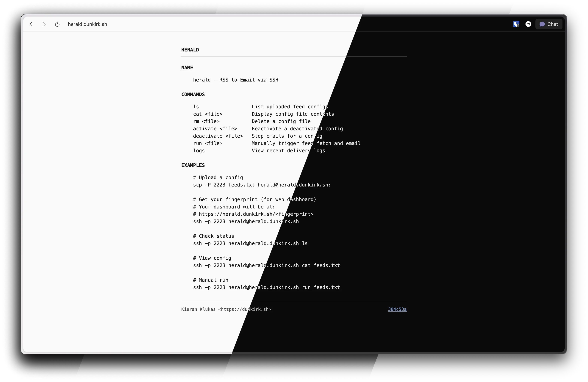Open the rM profile avatar
The width and height of the screenshot is (588, 382).
[528, 24]
